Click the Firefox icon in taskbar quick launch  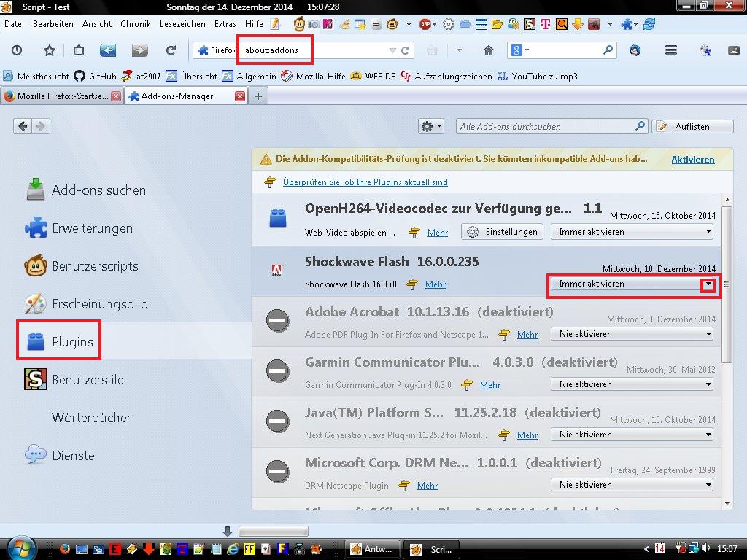coord(64,549)
